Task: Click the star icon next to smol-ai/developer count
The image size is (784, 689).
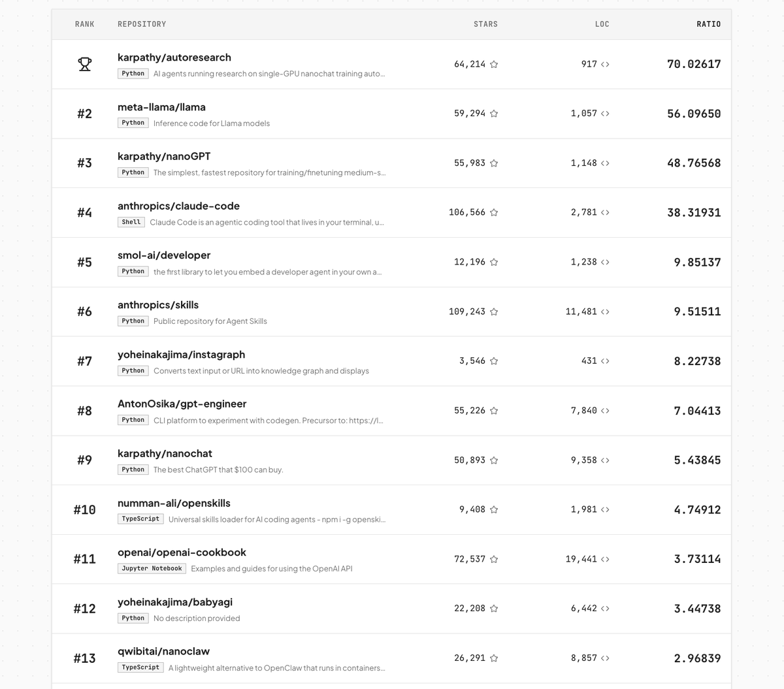Action: 494,262
